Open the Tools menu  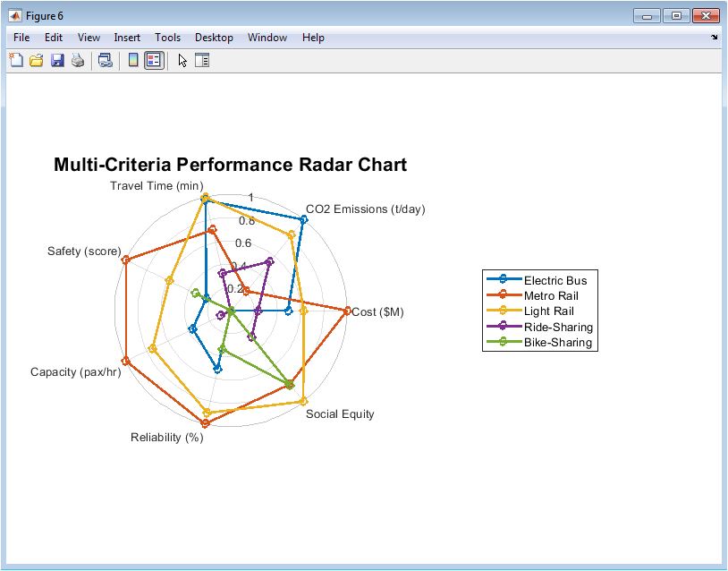tap(167, 38)
